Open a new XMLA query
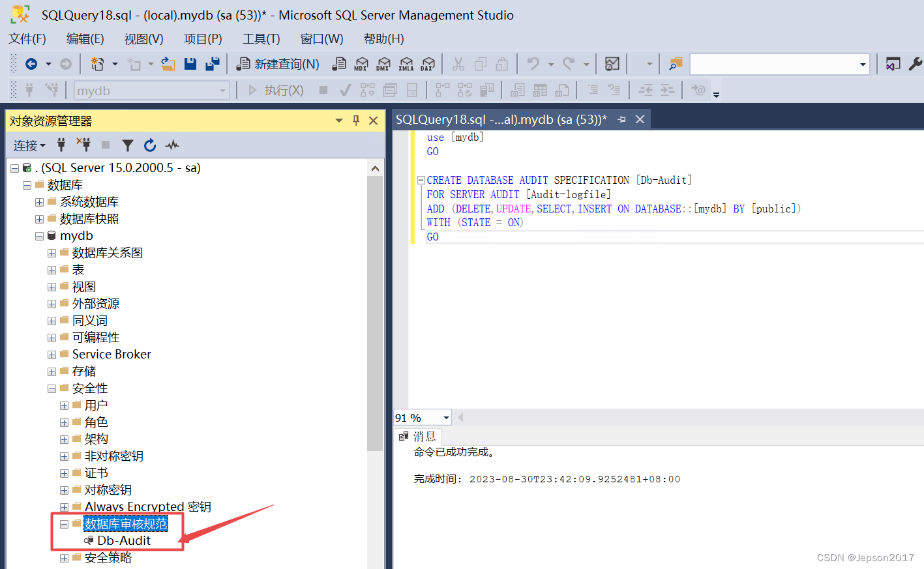Image resolution: width=924 pixels, height=569 pixels. click(x=406, y=64)
